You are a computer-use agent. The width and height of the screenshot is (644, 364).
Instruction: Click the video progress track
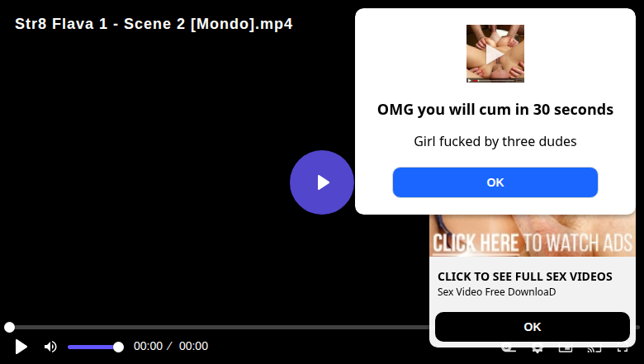coord(218,327)
